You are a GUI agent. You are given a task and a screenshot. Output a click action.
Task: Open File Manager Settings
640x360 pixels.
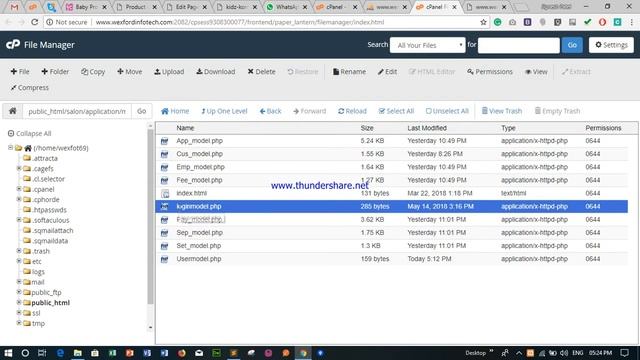tap(611, 45)
